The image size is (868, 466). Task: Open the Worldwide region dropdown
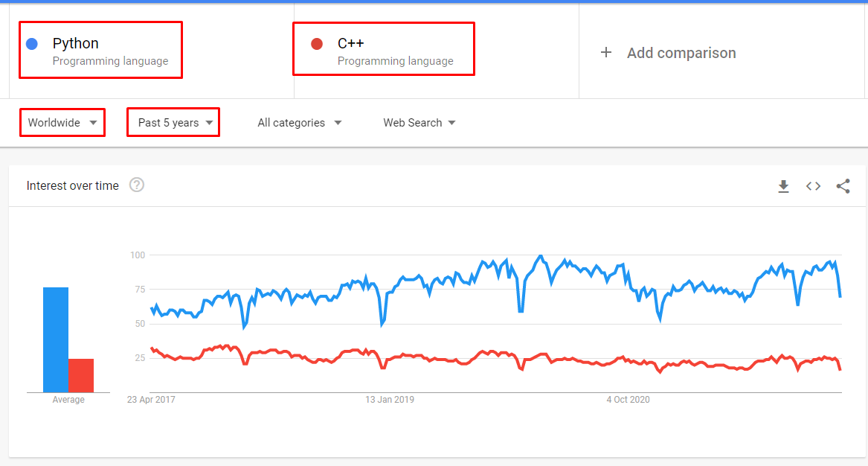[62, 122]
